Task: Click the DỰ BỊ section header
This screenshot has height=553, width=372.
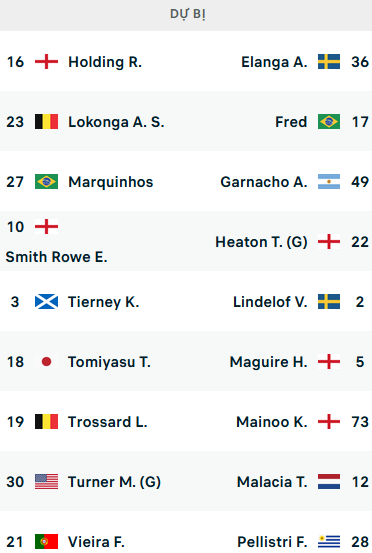Action: pyautogui.click(x=188, y=14)
